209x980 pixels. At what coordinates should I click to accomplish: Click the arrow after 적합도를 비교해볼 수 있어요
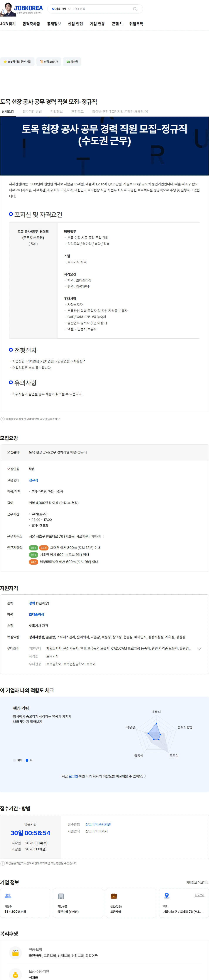pyautogui.click(x=145, y=776)
